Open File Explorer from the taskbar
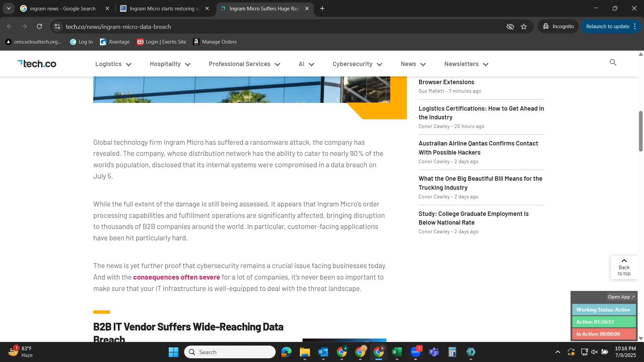 (305, 352)
